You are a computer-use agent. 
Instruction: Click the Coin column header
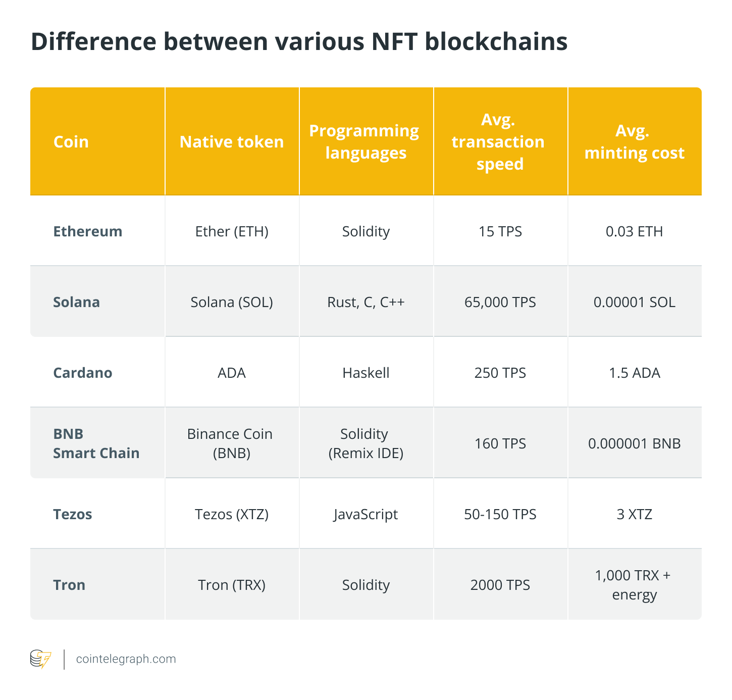[x=71, y=142]
